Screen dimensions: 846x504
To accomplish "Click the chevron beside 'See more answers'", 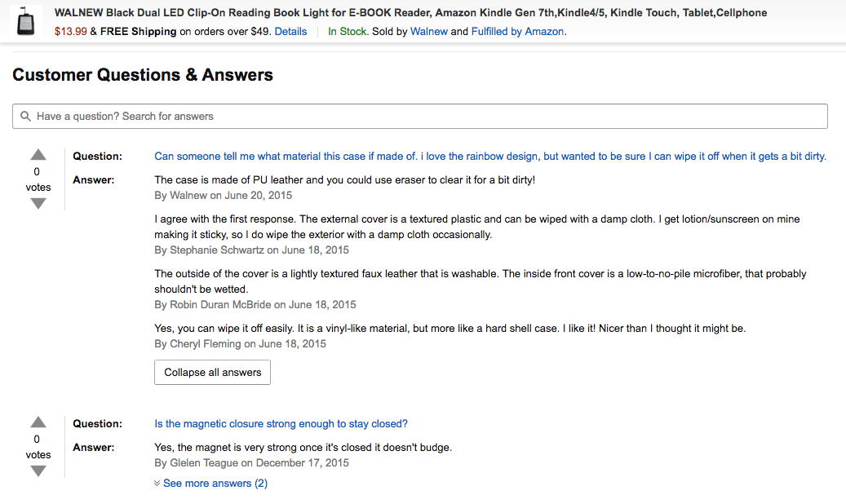I will coord(157,483).
